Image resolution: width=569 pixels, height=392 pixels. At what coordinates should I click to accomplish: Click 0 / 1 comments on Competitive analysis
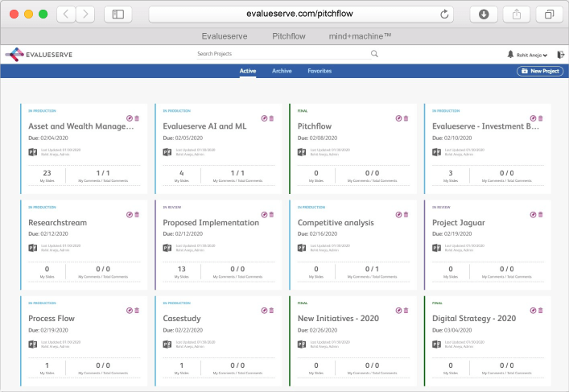(372, 269)
